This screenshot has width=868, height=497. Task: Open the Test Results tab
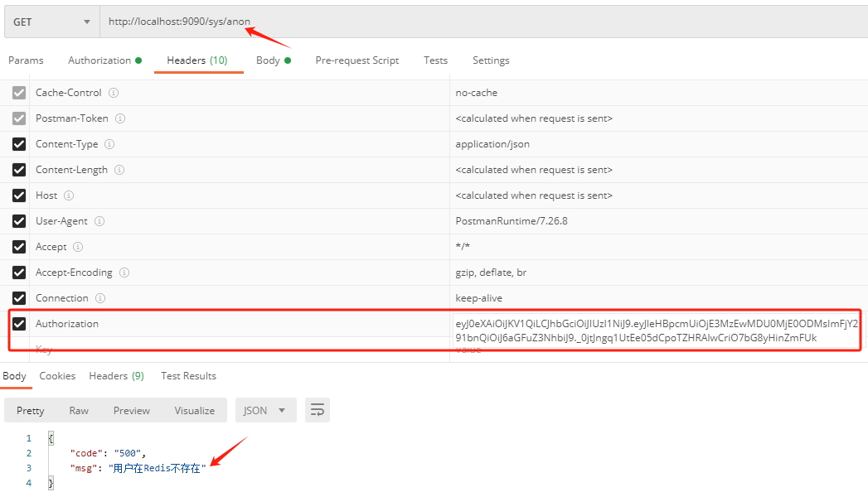tap(188, 376)
